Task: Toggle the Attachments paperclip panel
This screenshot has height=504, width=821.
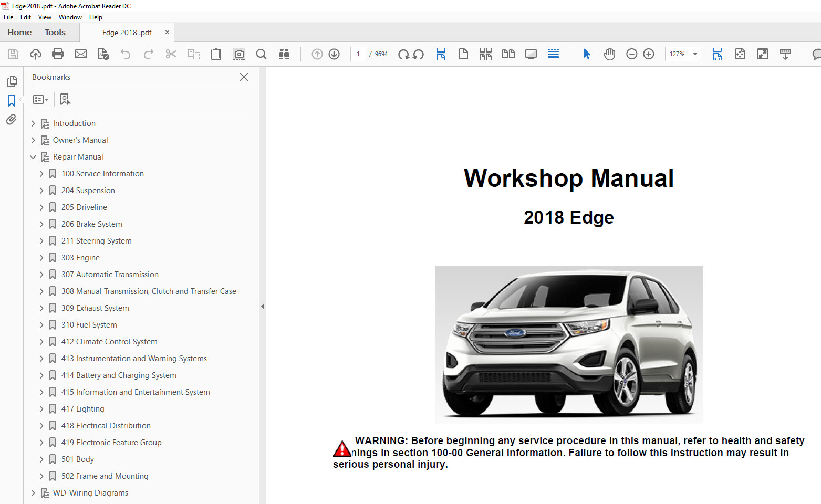Action: (x=12, y=120)
